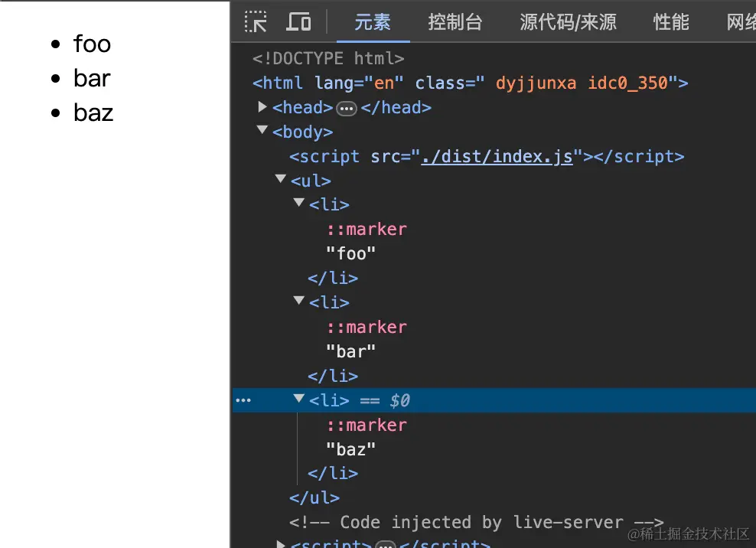Screen dimensions: 756x548
Task: Click the foo list item on page
Action: click(92, 44)
